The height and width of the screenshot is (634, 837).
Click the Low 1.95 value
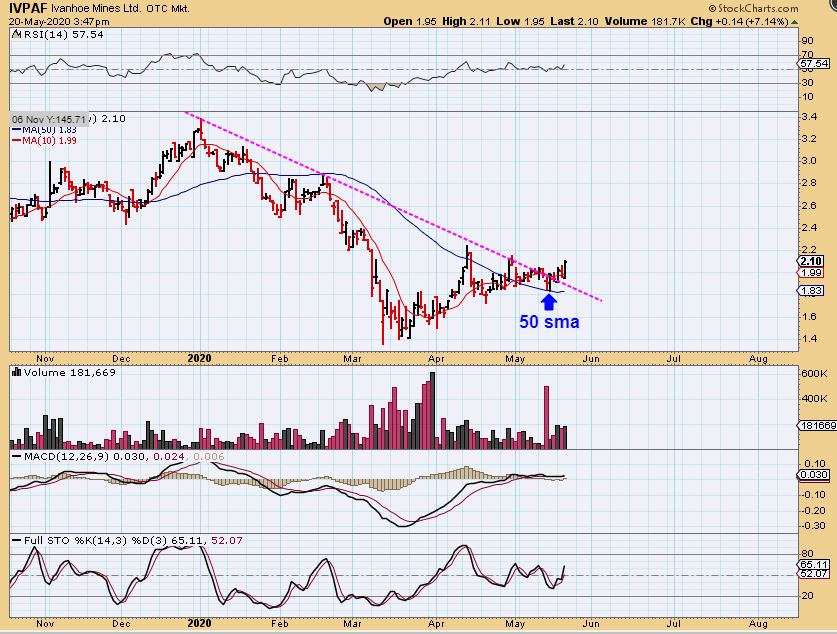coord(520,21)
